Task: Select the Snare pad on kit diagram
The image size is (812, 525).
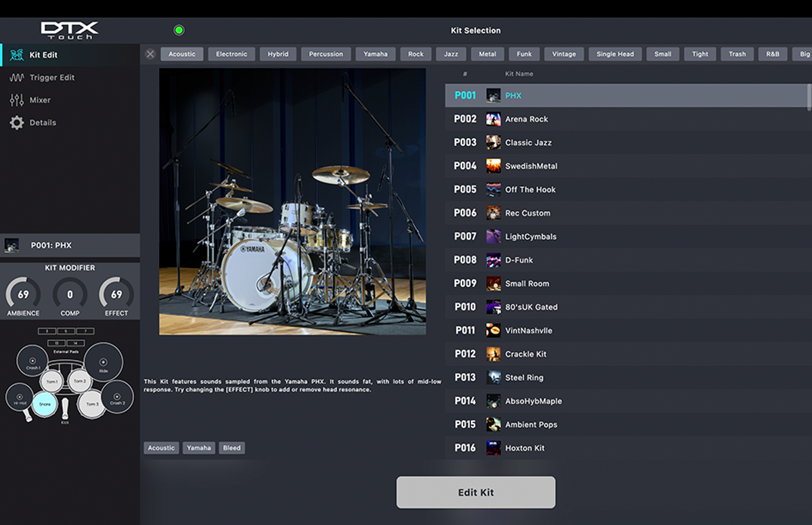Action: pos(45,404)
